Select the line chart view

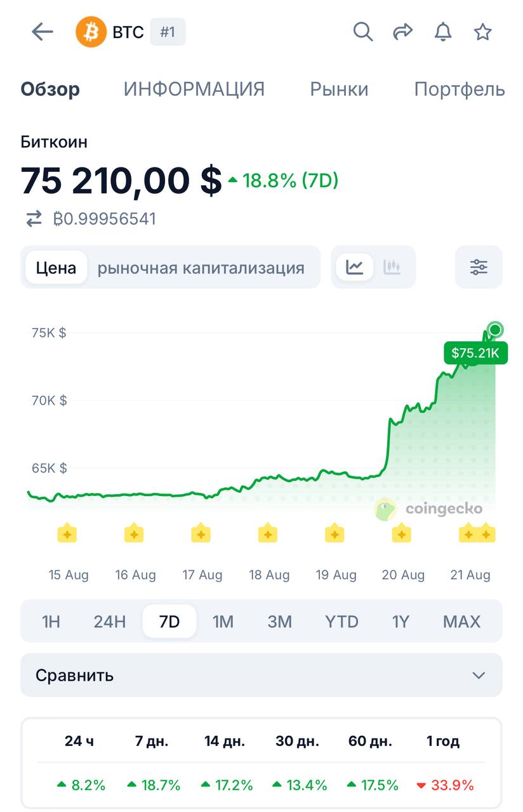pos(355,267)
